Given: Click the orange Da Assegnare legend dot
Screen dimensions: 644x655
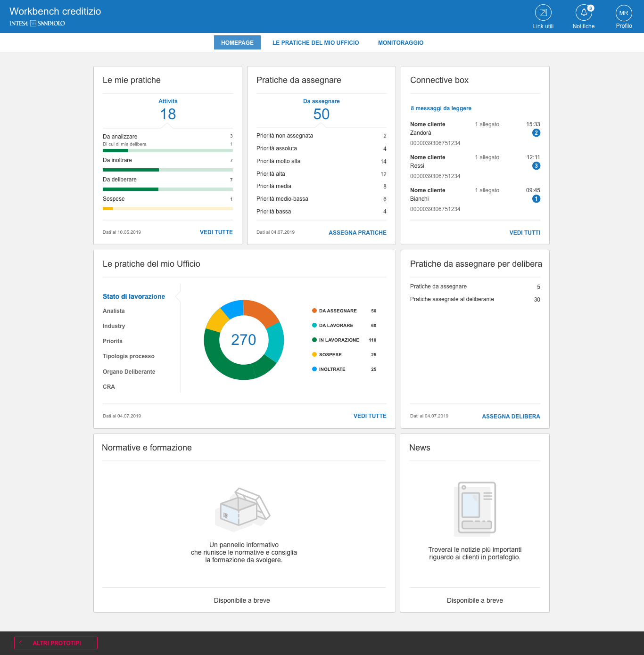Looking at the screenshot, I should 314,311.
